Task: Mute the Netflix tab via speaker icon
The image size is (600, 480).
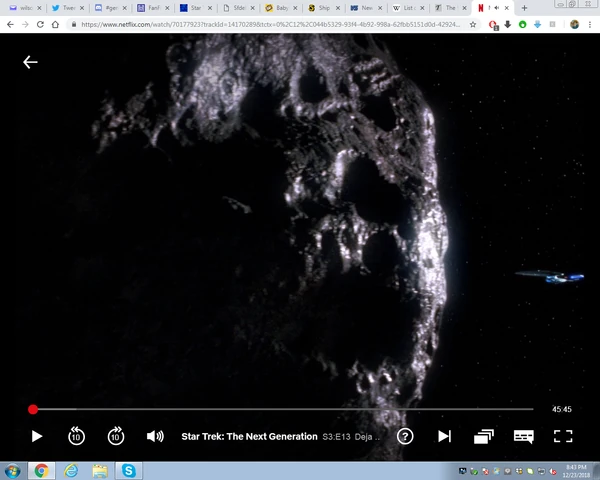Action: [497, 8]
